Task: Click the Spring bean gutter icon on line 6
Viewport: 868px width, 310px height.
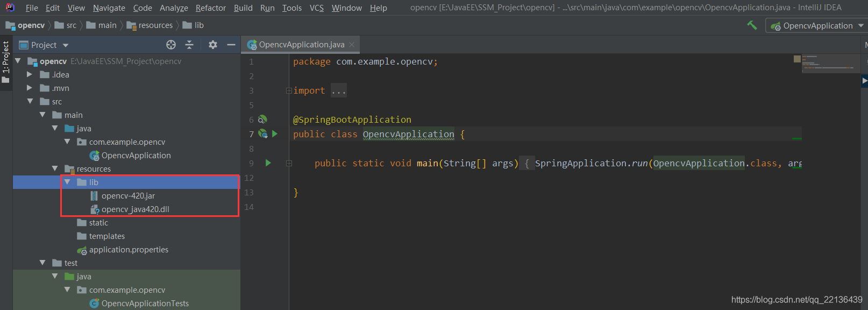Action: (x=262, y=119)
